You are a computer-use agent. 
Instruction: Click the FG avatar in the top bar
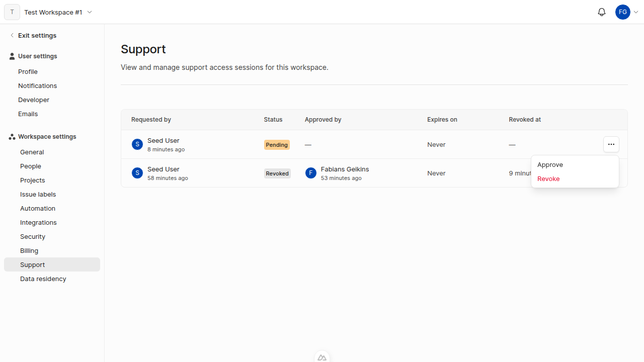[x=623, y=12]
